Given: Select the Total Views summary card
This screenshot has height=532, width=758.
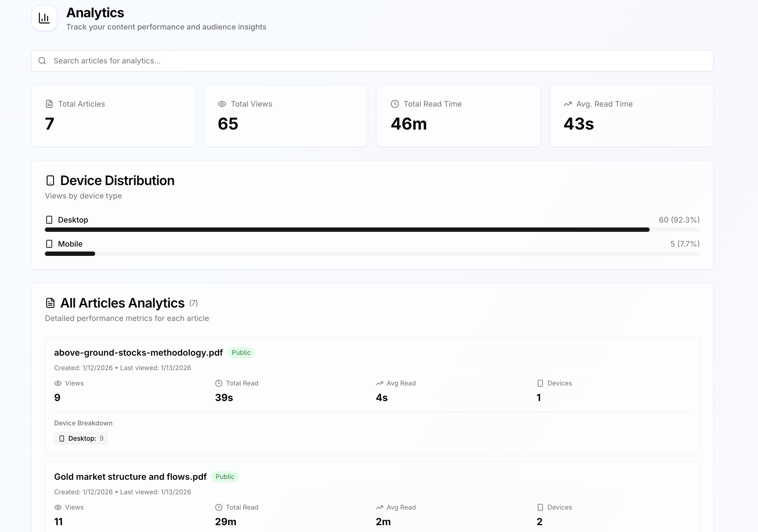Looking at the screenshot, I should click(285, 116).
